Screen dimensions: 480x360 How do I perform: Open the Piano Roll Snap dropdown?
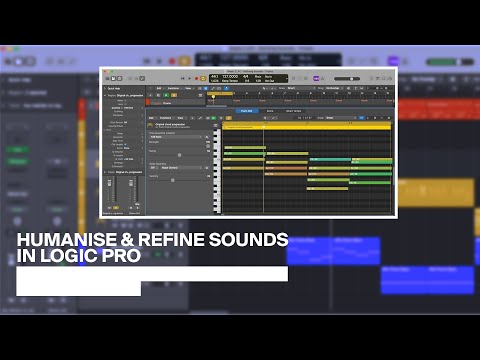(341, 118)
